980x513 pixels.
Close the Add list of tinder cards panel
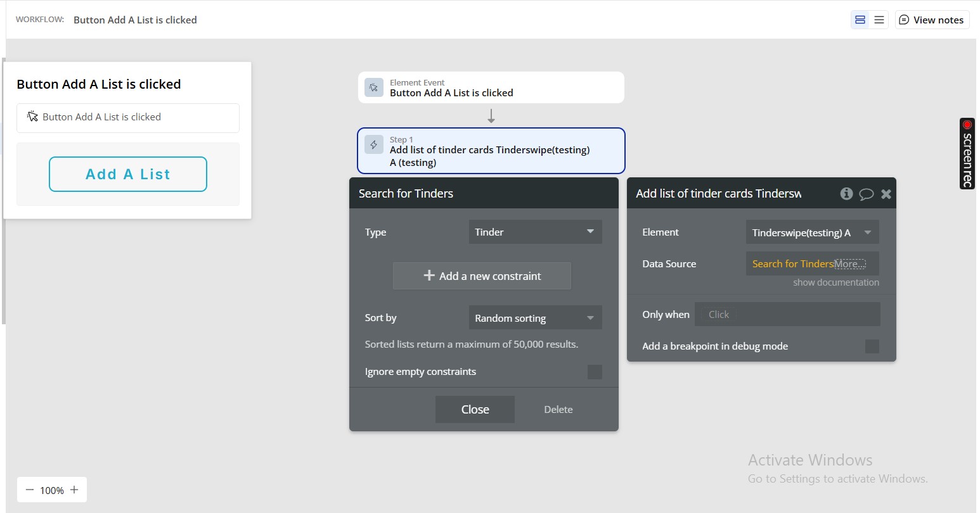point(886,194)
